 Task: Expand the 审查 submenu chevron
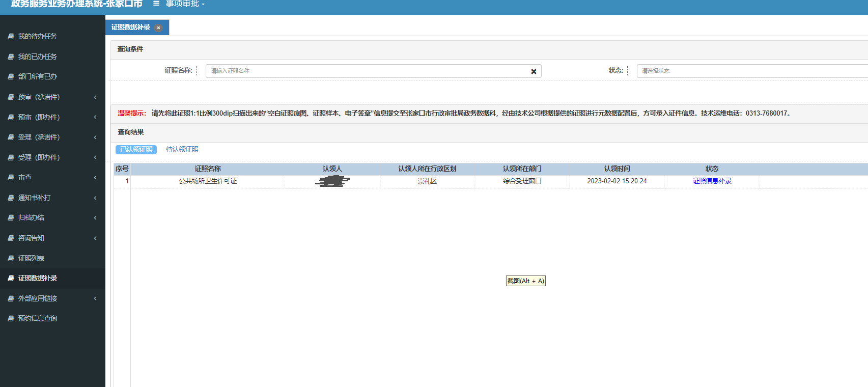click(x=95, y=177)
